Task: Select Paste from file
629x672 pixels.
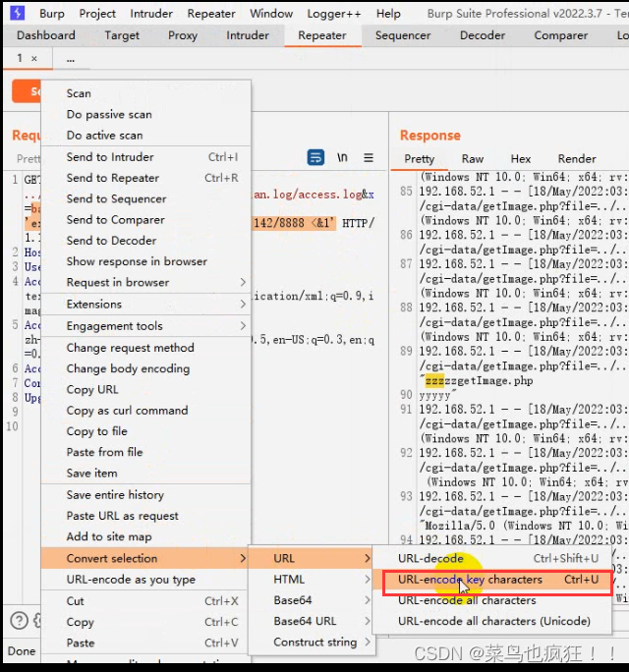Action: (145, 452)
